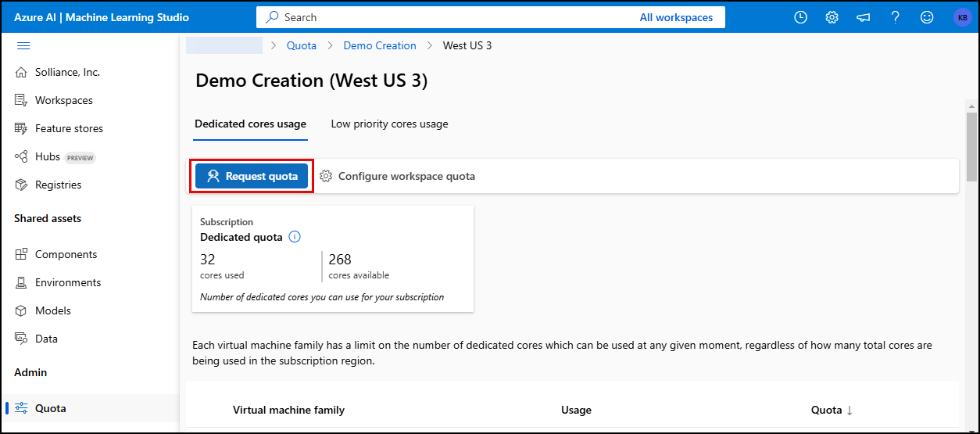Click the Request quota button
This screenshot has height=434, width=980.
[252, 176]
